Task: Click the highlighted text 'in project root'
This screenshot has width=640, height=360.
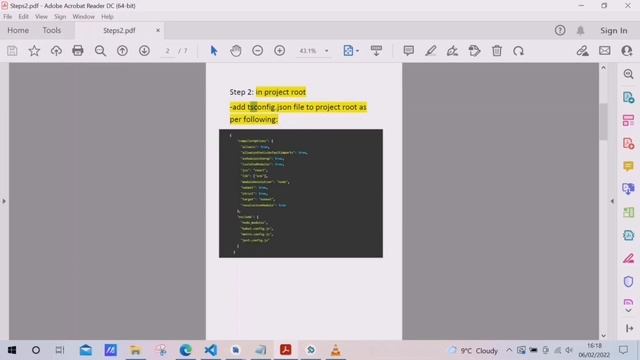Action: [x=281, y=92]
